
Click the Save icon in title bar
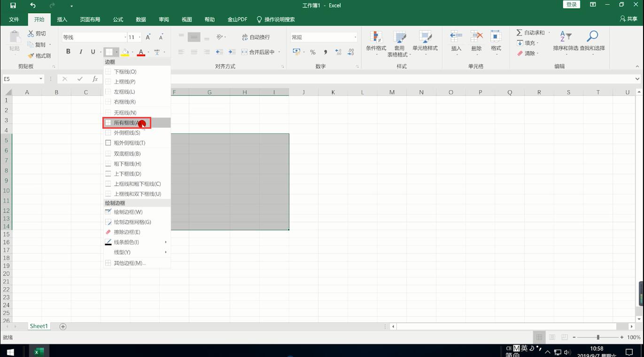click(x=13, y=6)
